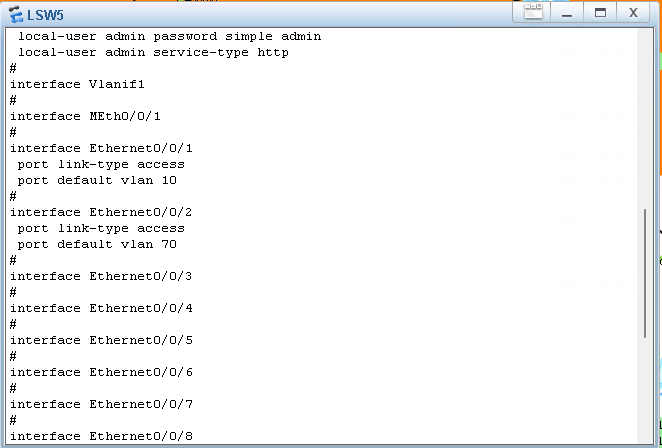Click the 'local-user admin service-type http' line
Screen dimensions: 662x448
click(153, 52)
